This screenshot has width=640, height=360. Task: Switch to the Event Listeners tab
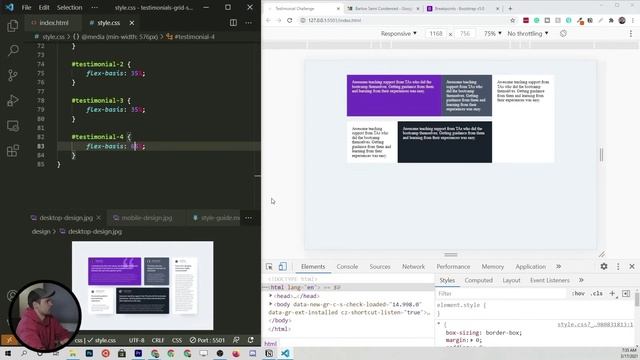(x=549, y=280)
